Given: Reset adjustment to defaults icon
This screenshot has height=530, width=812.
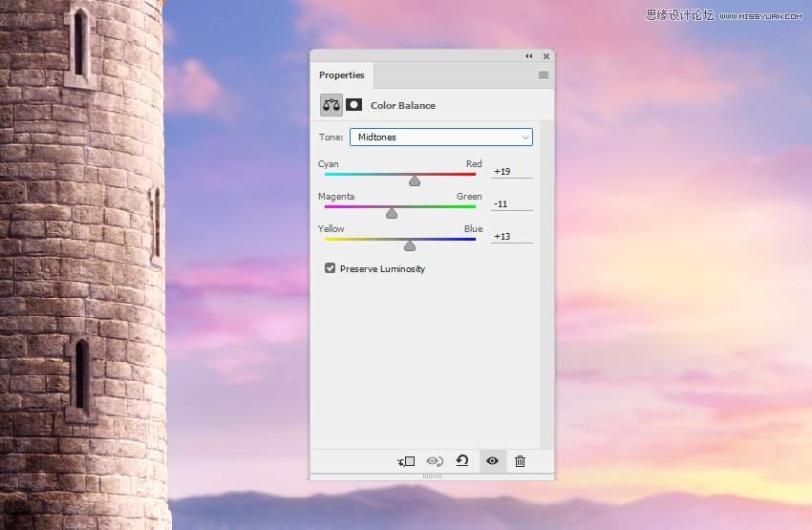Looking at the screenshot, I should coord(462,460).
